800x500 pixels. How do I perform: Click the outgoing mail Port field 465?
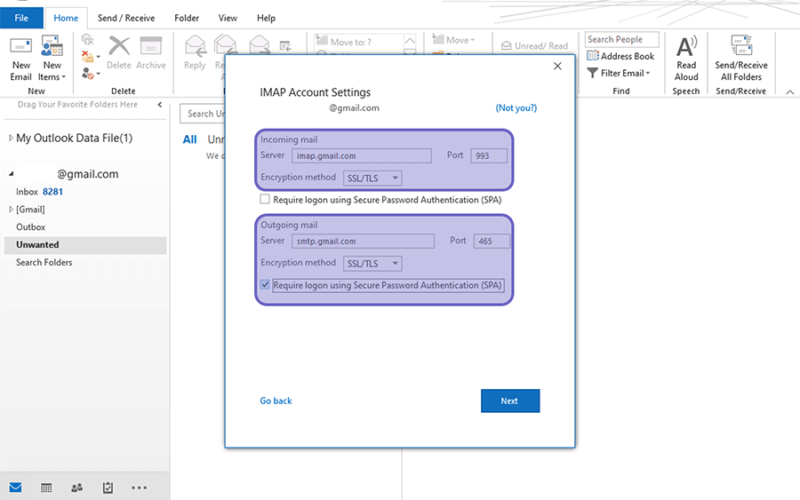(491, 241)
